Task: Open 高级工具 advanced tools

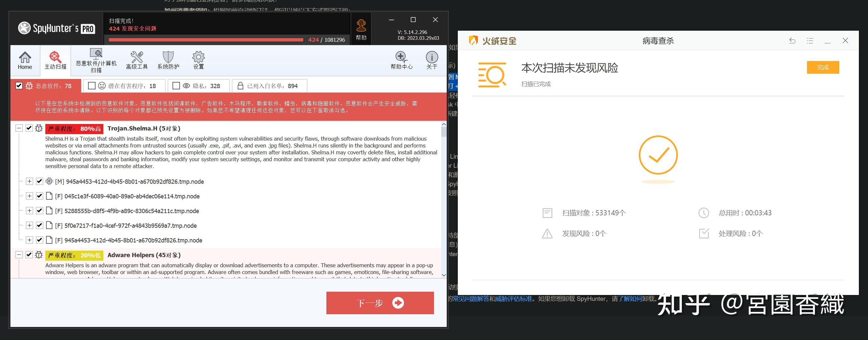Action: tap(137, 61)
